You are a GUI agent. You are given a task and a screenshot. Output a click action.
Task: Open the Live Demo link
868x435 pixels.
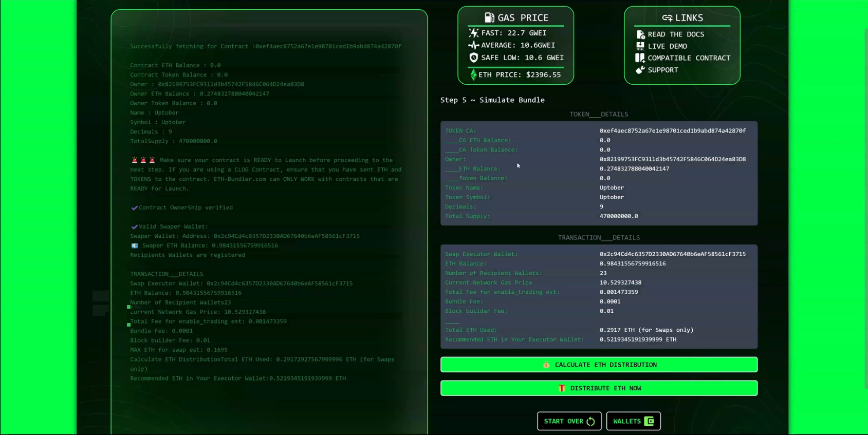tap(667, 46)
